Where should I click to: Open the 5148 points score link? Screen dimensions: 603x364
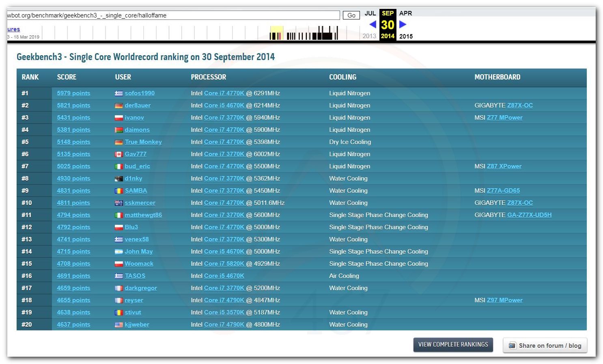[x=73, y=142]
